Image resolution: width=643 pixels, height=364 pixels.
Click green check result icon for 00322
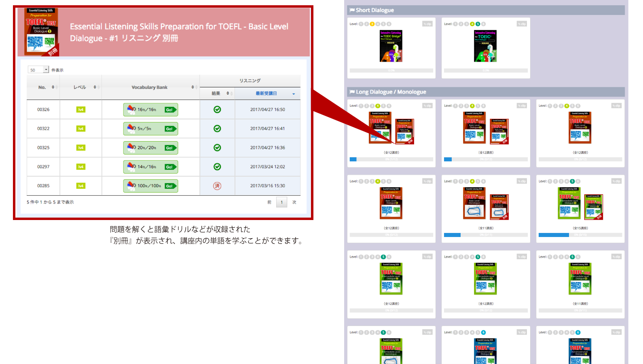[x=217, y=129]
